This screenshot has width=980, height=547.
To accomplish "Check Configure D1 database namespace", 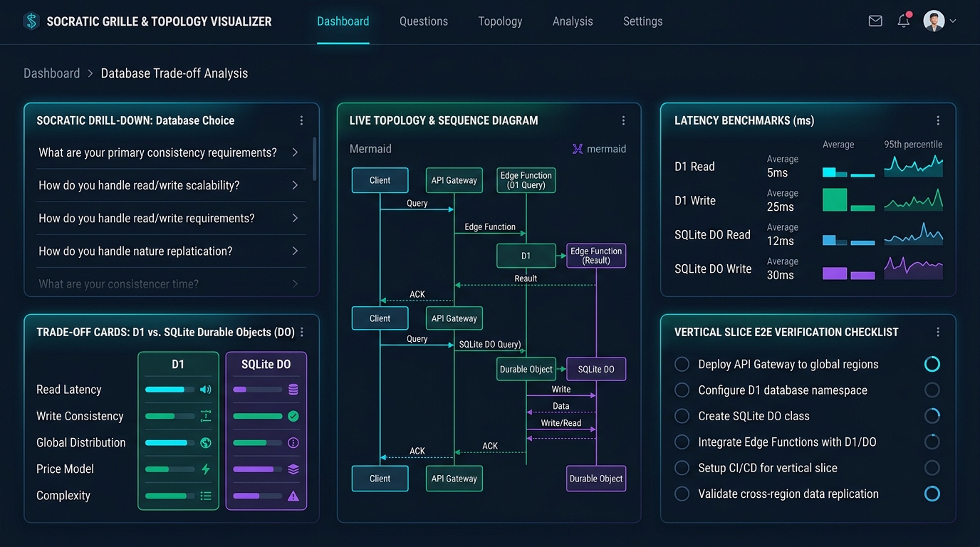I will click(x=682, y=390).
